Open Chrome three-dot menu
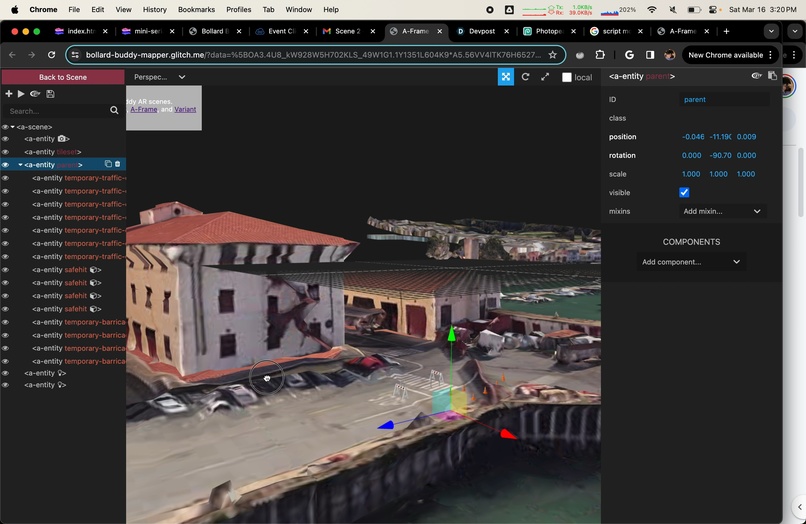 (x=770, y=55)
